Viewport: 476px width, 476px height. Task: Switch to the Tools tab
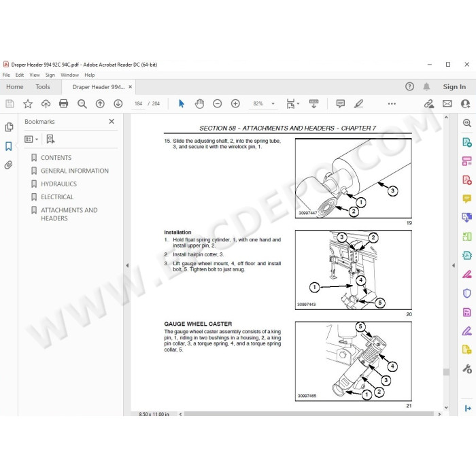pyautogui.click(x=42, y=87)
